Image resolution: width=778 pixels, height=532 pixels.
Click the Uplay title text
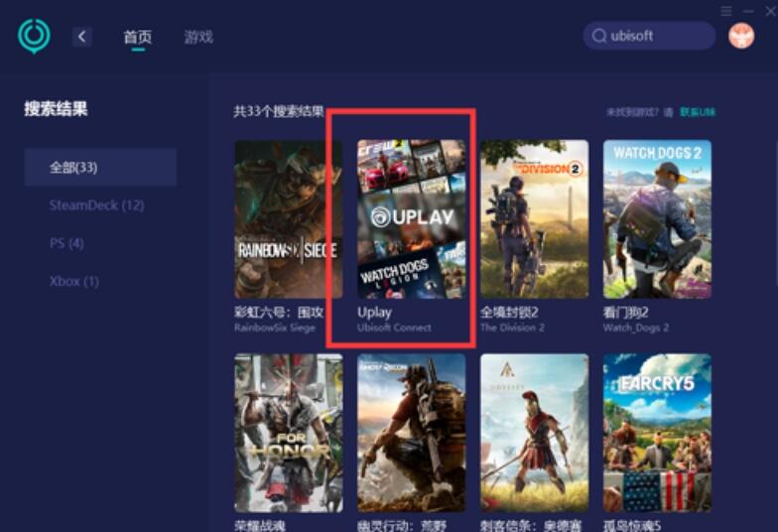[375, 312]
